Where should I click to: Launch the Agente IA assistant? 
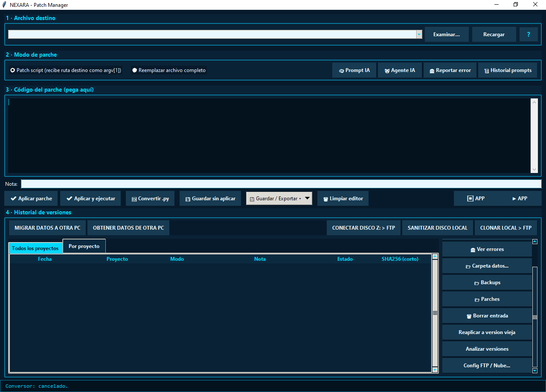pyautogui.click(x=399, y=70)
